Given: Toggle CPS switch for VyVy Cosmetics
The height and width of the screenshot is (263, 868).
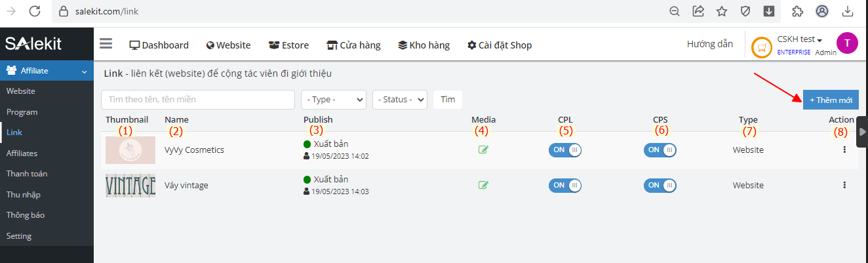Looking at the screenshot, I should pyautogui.click(x=660, y=150).
